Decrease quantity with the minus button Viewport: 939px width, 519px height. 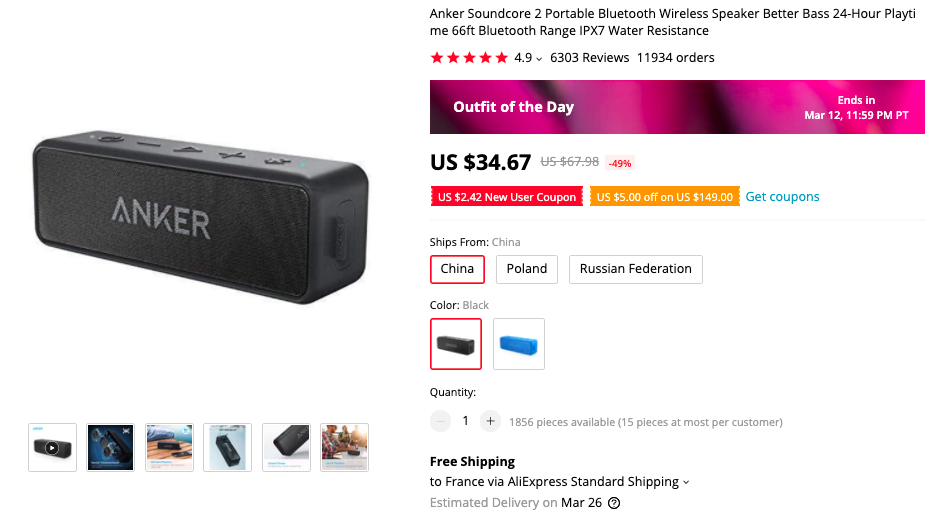441,421
